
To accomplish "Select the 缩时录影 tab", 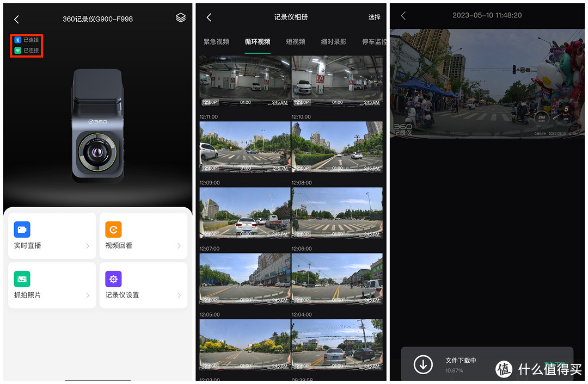I will (x=333, y=42).
